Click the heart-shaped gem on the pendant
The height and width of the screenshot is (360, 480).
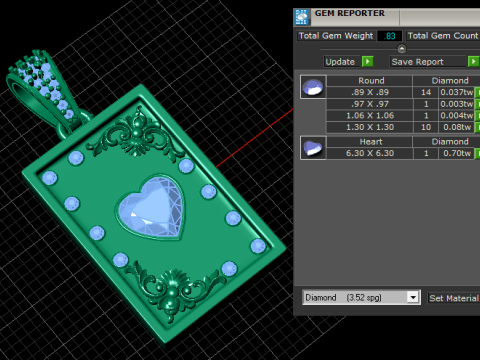151,207
